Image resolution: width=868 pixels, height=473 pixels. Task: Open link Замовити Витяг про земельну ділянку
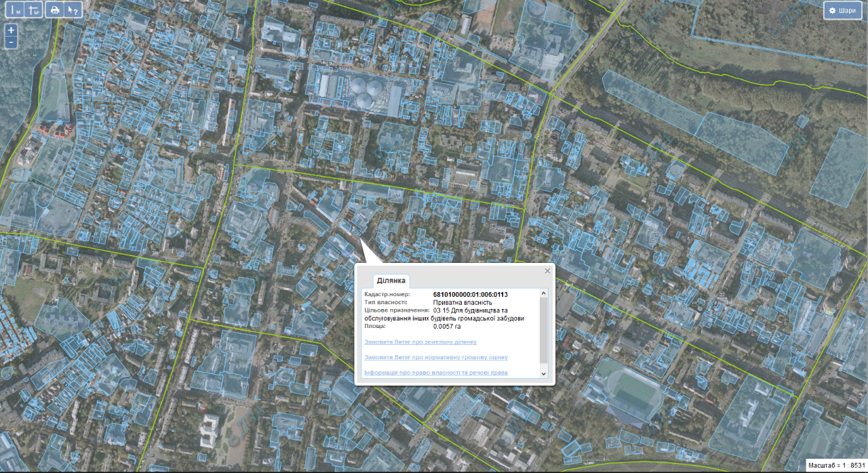point(420,342)
